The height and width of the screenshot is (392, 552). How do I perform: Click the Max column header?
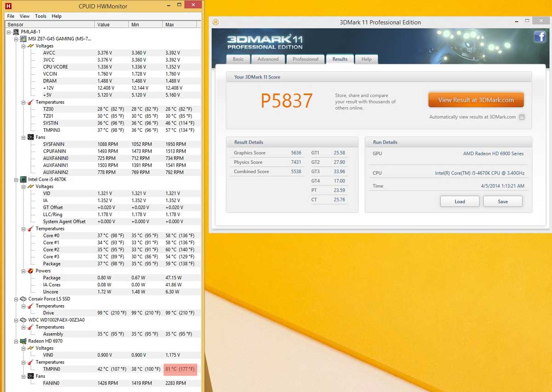182,24
